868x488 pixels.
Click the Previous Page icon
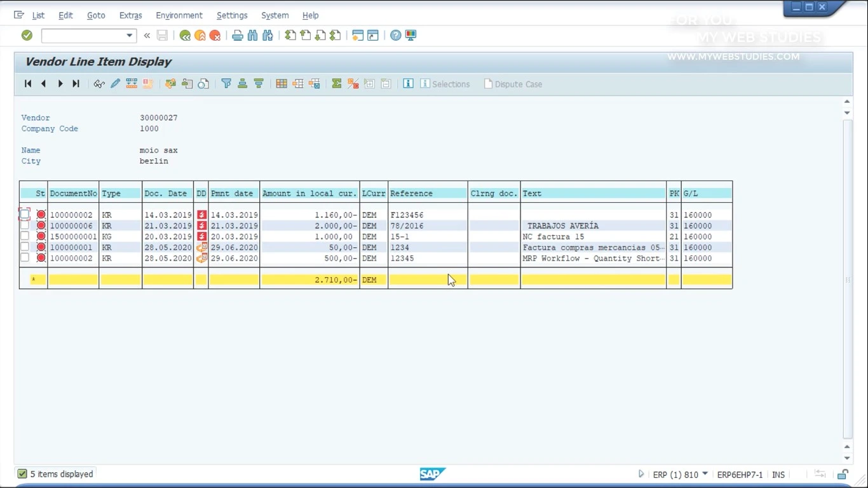(306, 36)
